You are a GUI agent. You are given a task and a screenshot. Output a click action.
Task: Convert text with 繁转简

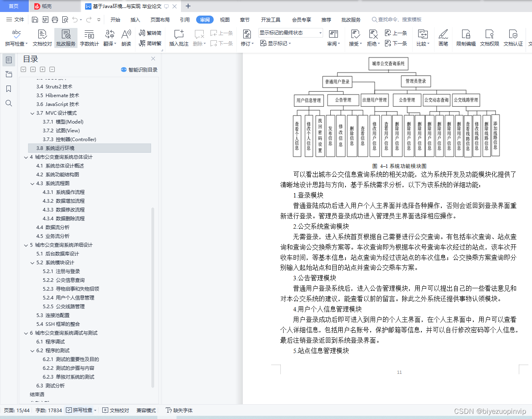point(150,33)
